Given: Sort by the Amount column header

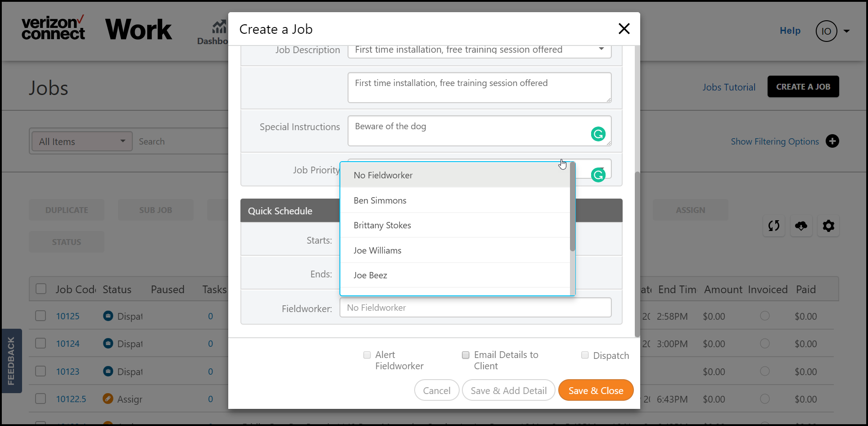Looking at the screenshot, I should pyautogui.click(x=723, y=289).
